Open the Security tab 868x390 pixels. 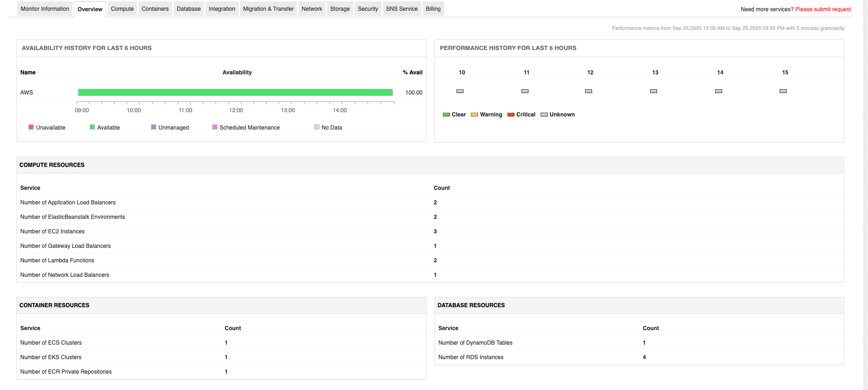point(368,9)
